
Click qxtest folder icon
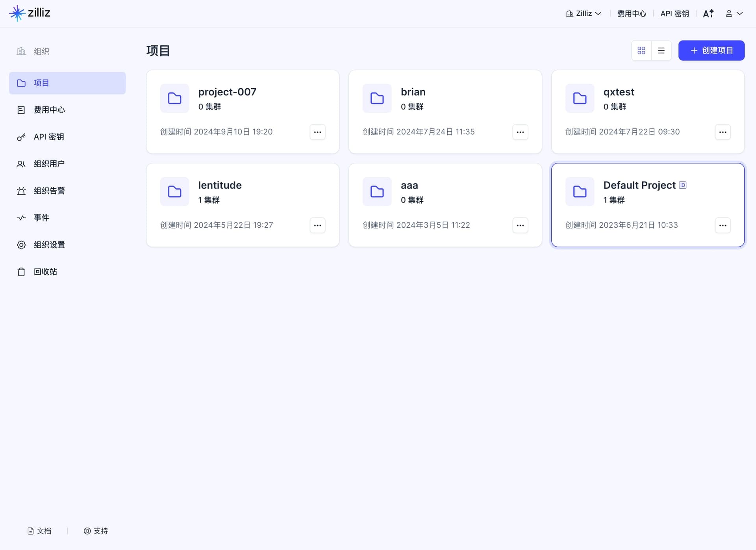tap(580, 98)
